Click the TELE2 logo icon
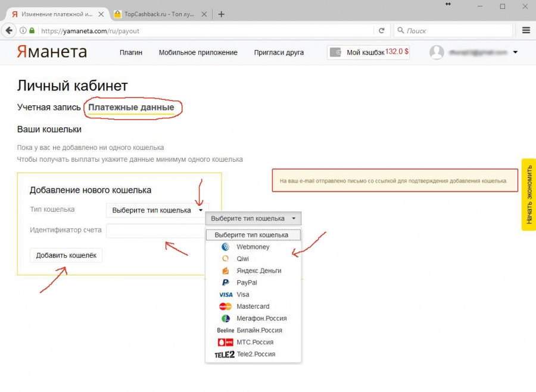536x392 pixels. [225, 355]
